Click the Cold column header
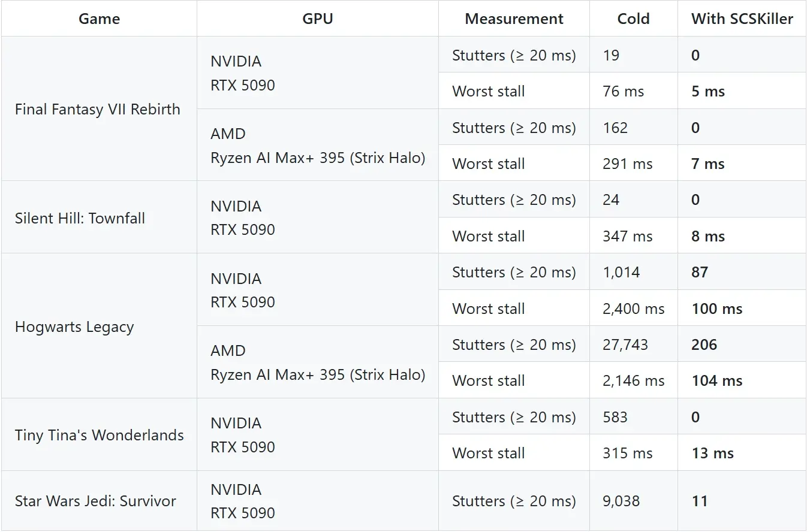Screen dimensions: 810x532 coord(633,19)
